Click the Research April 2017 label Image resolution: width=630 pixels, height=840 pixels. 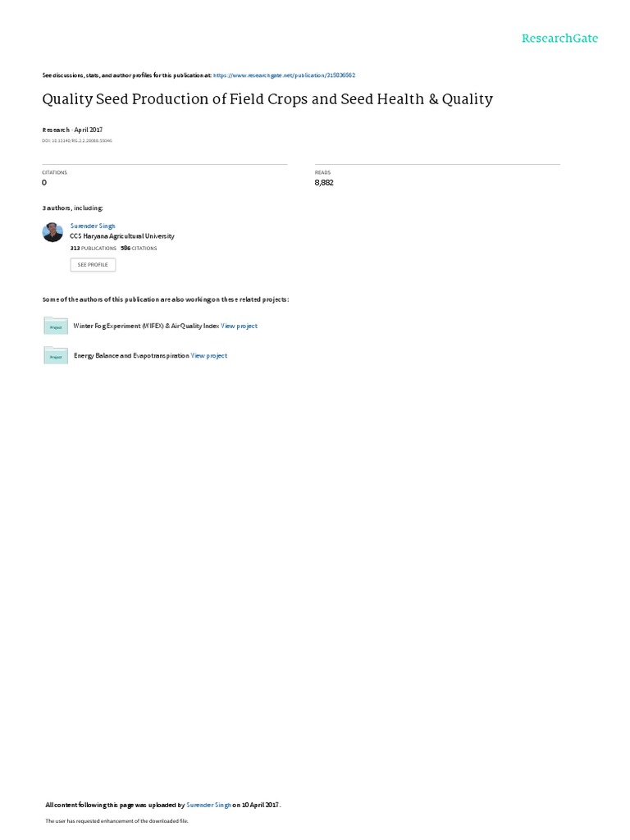click(x=72, y=130)
